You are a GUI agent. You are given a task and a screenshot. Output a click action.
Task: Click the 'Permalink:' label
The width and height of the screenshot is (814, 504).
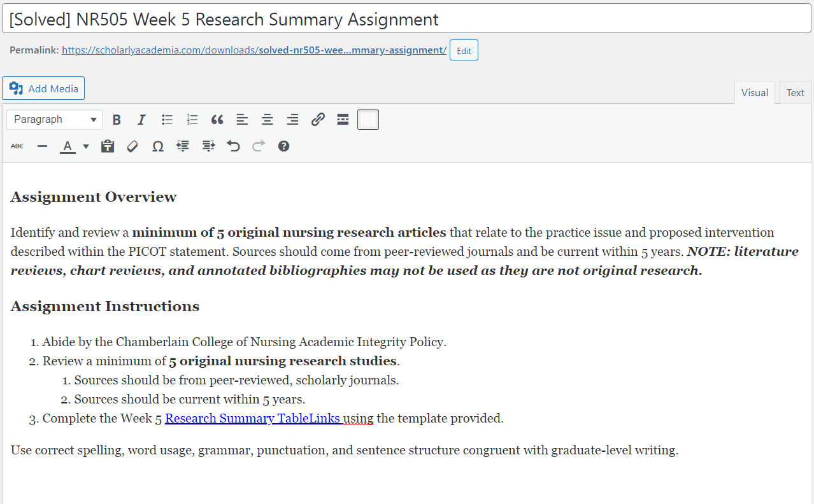click(x=34, y=50)
